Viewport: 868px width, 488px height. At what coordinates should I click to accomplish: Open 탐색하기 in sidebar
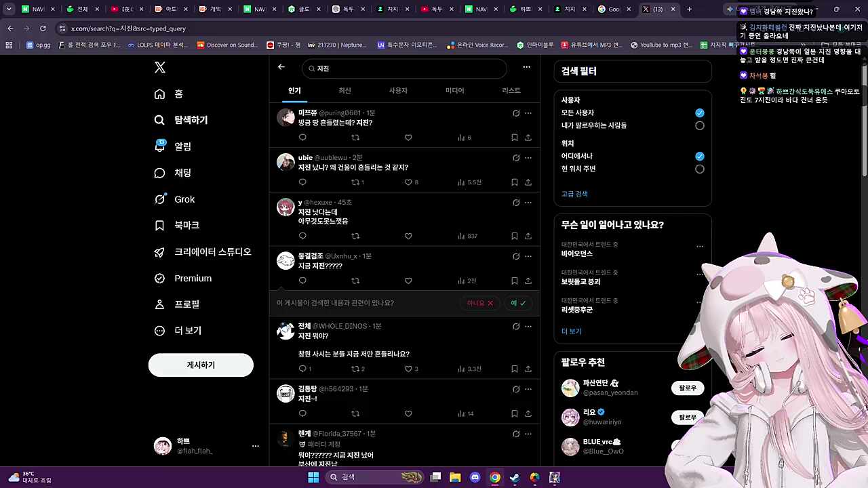181,120
